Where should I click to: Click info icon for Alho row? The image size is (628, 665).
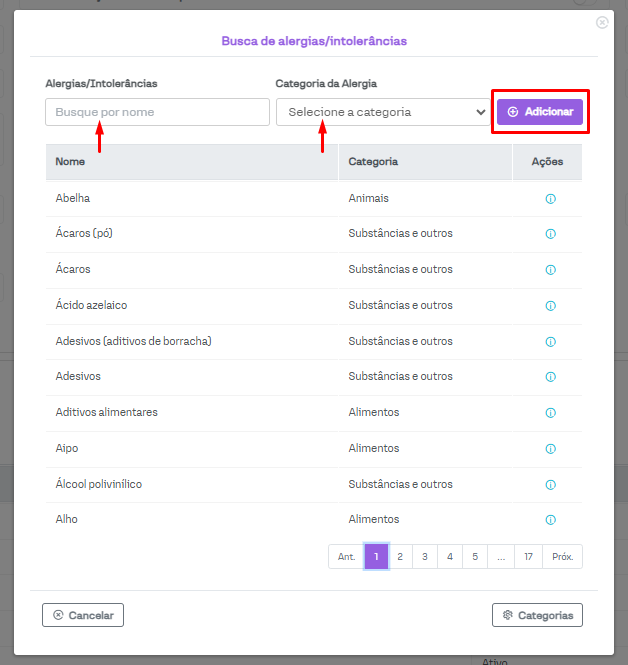[550, 520]
